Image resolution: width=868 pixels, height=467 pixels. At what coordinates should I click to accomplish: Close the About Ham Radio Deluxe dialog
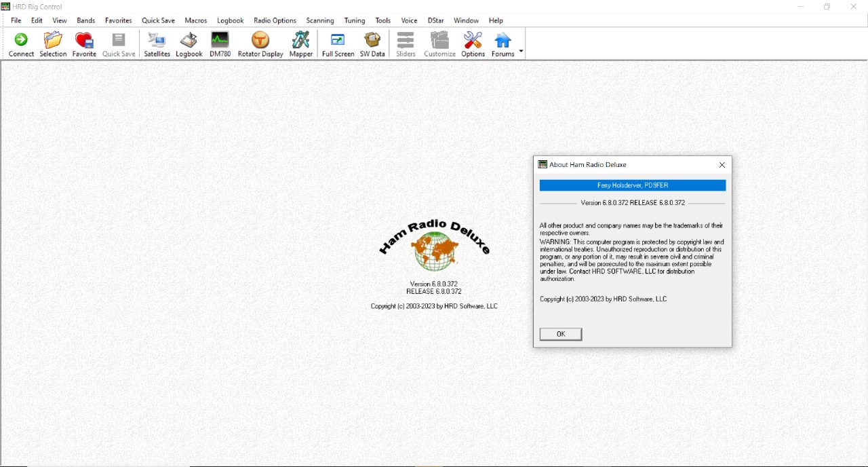click(x=722, y=165)
